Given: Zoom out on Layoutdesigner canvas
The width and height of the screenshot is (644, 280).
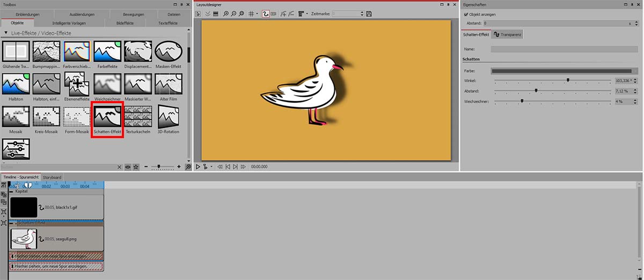Looking at the screenshot, I should click(234, 13).
